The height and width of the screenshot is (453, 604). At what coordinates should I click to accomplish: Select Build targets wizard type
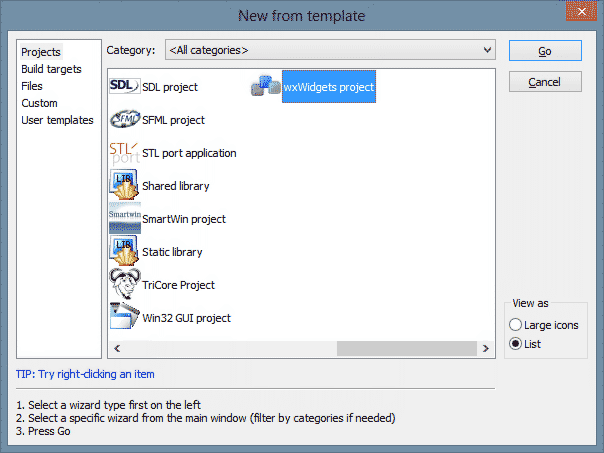[x=51, y=69]
